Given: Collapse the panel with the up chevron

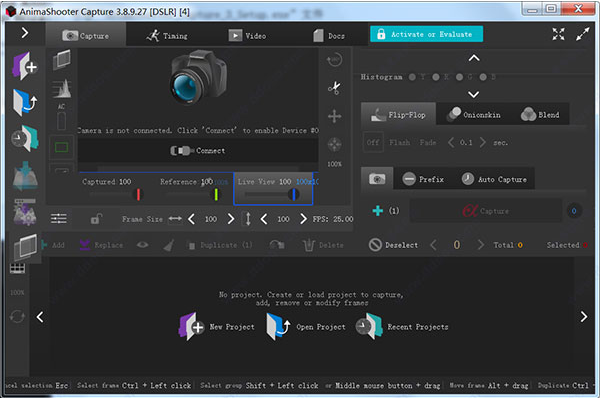Looking at the screenshot, I should [474, 58].
